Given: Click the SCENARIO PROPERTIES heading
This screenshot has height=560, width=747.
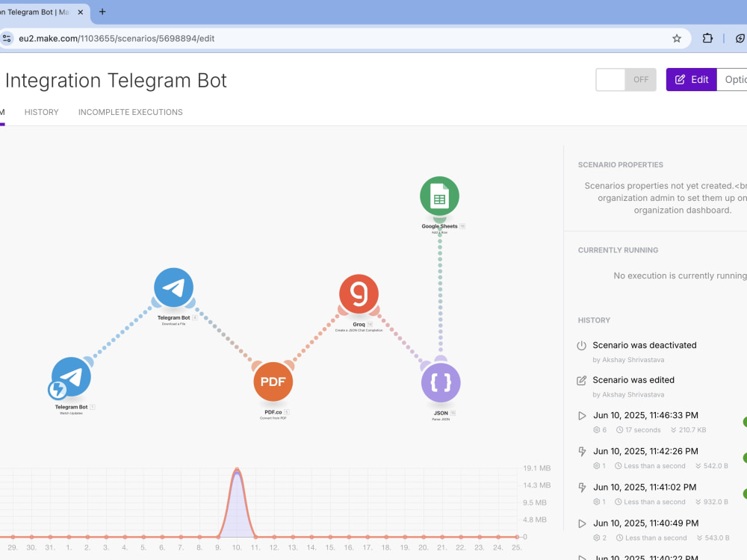Looking at the screenshot, I should 620,165.
